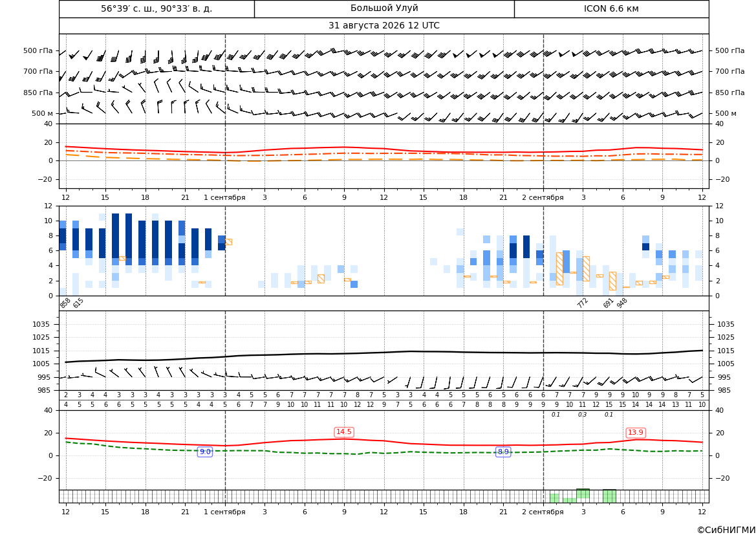Image resolution: width=756 pixels, height=535 pixels.
Task: Select the 31 августа 2026 12 UTC header
Action: point(383,26)
